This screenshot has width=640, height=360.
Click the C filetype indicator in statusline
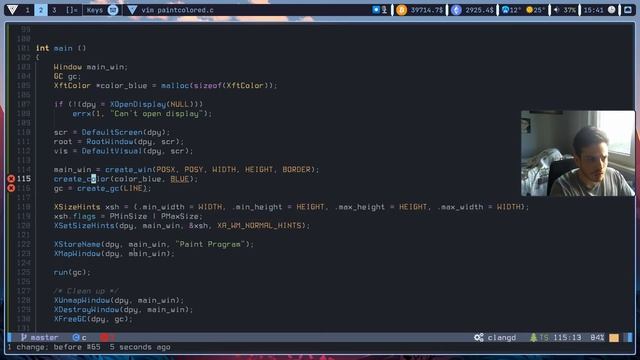pos(80,338)
